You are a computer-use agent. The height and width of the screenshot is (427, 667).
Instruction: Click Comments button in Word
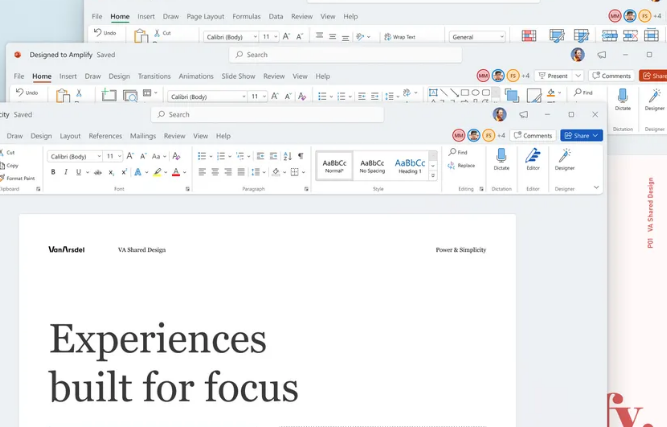(x=533, y=136)
